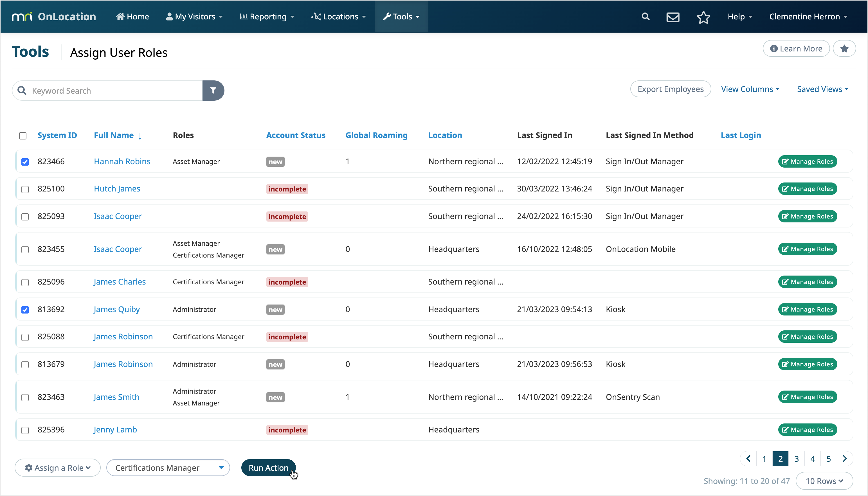Open the Locations menu
Screen dimensions: 868x496
pos(338,16)
